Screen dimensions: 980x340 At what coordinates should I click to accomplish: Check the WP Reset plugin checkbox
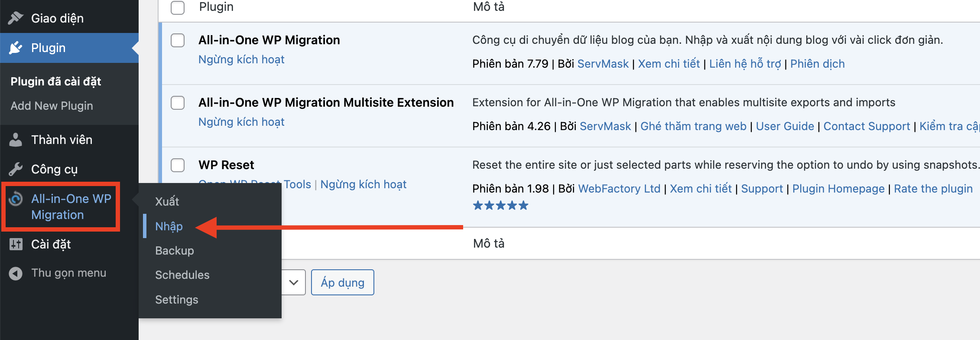click(x=178, y=165)
